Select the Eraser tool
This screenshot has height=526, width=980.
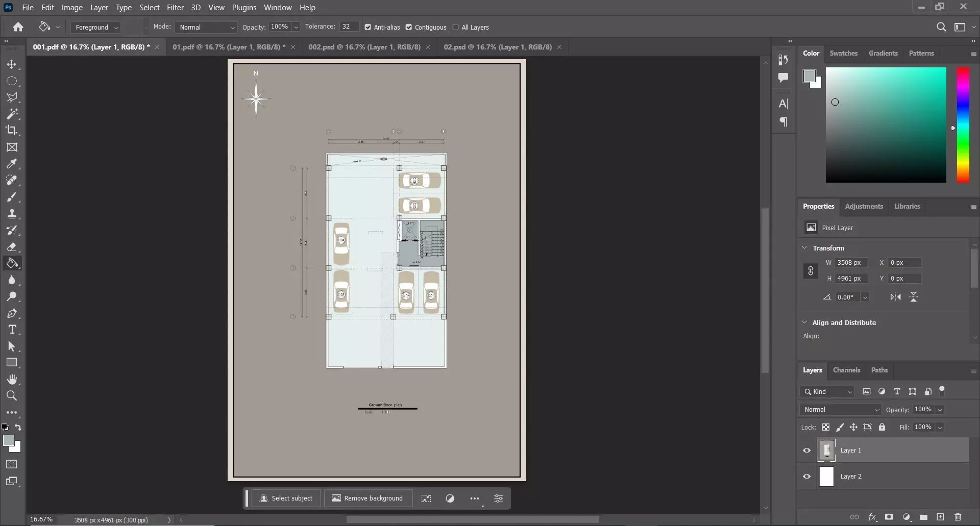click(12, 247)
